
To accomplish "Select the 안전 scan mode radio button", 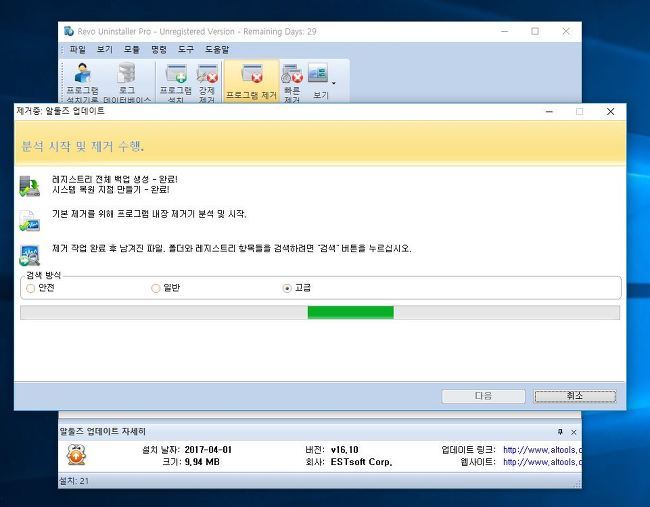I will pos(30,288).
